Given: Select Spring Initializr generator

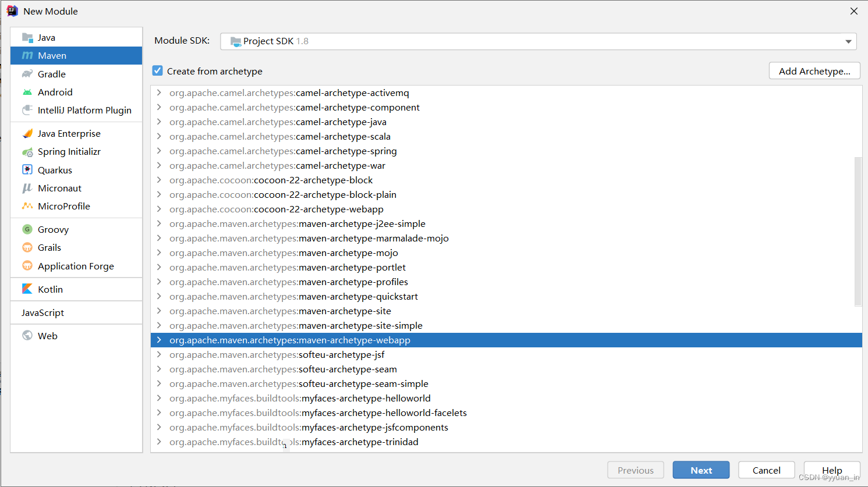Looking at the screenshot, I should point(76,152).
